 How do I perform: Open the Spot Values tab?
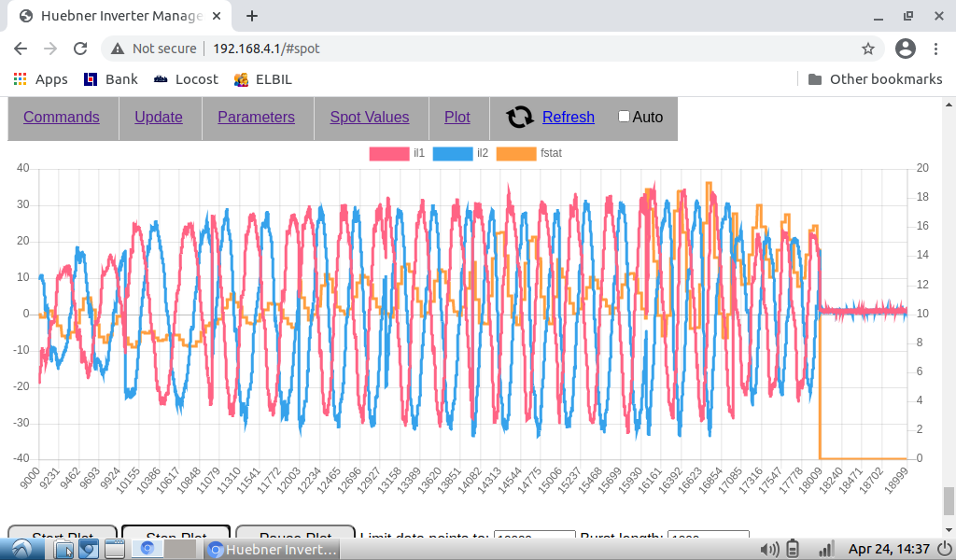[x=370, y=117]
